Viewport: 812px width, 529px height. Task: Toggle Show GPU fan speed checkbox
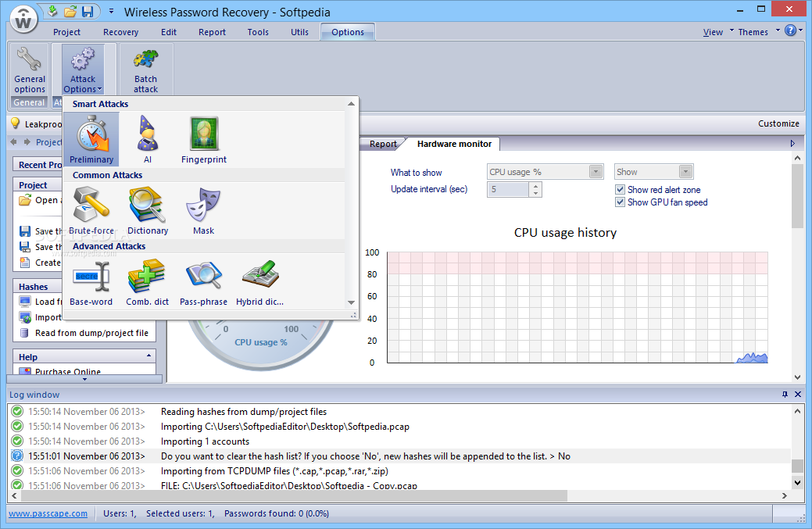pyautogui.click(x=620, y=202)
